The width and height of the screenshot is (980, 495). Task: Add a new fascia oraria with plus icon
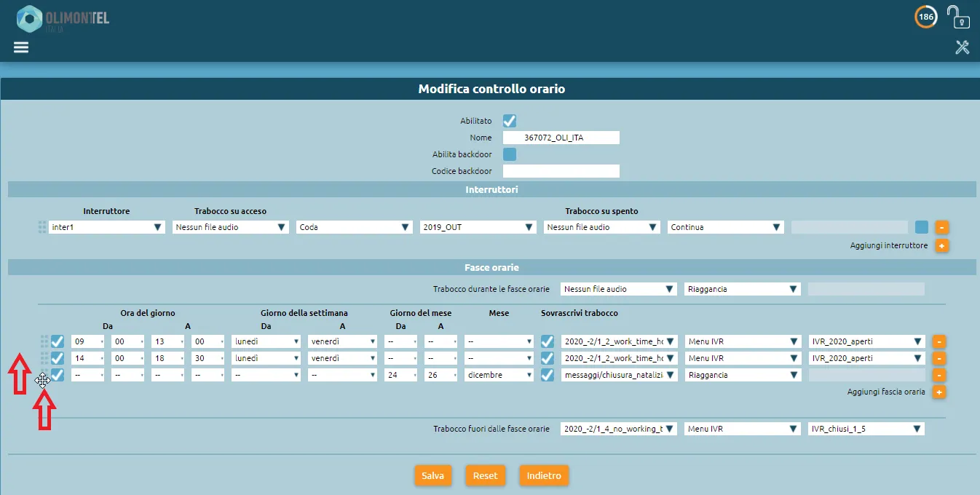coord(939,392)
